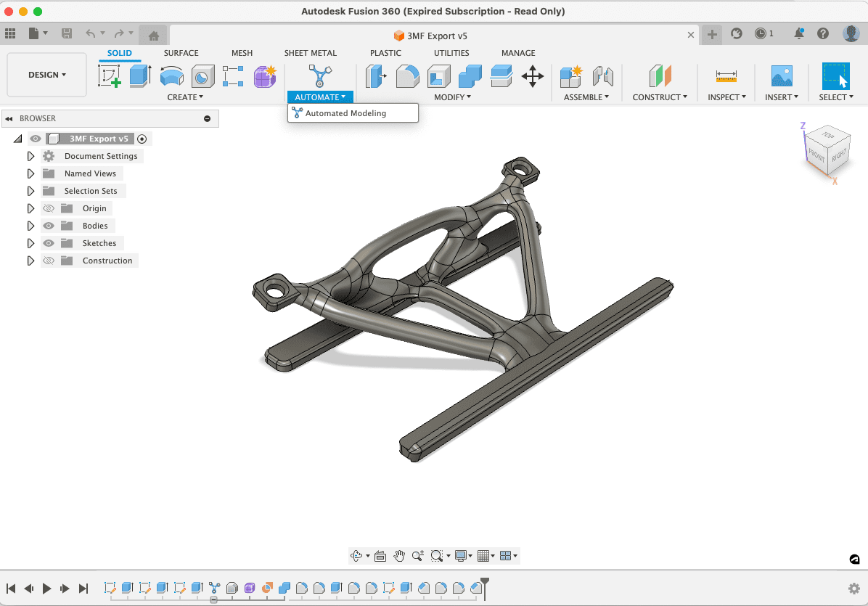This screenshot has height=606, width=868.
Task: Select the Zoom navigation tool
Action: (418, 556)
